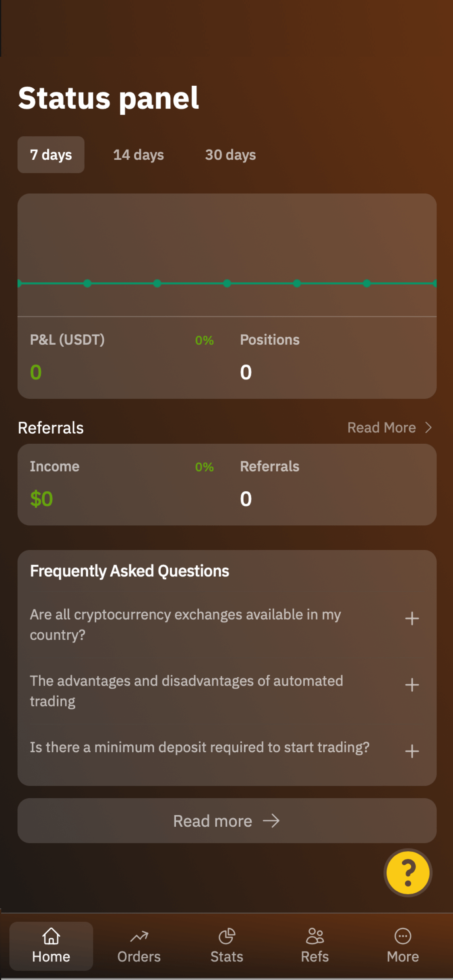Switch to the 14 days tab

click(x=139, y=155)
